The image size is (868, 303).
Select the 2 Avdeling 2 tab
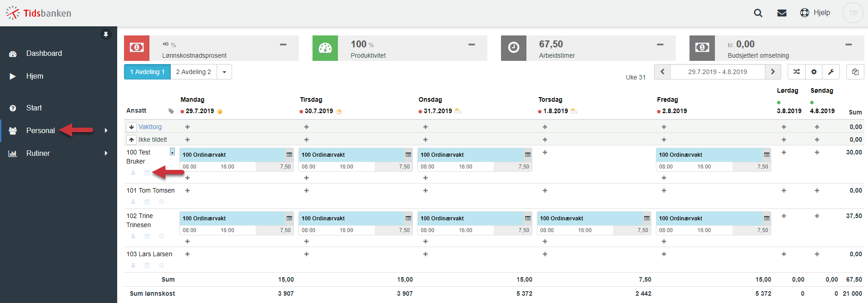click(193, 72)
